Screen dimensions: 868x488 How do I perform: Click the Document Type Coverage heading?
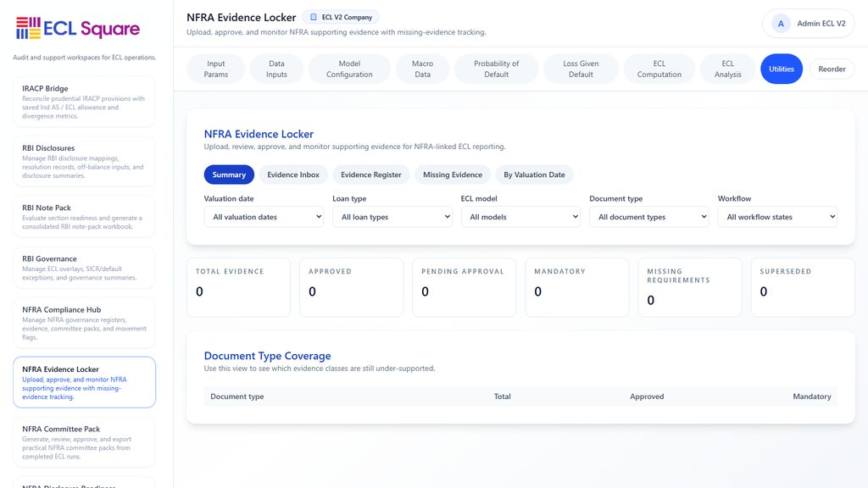pos(267,356)
